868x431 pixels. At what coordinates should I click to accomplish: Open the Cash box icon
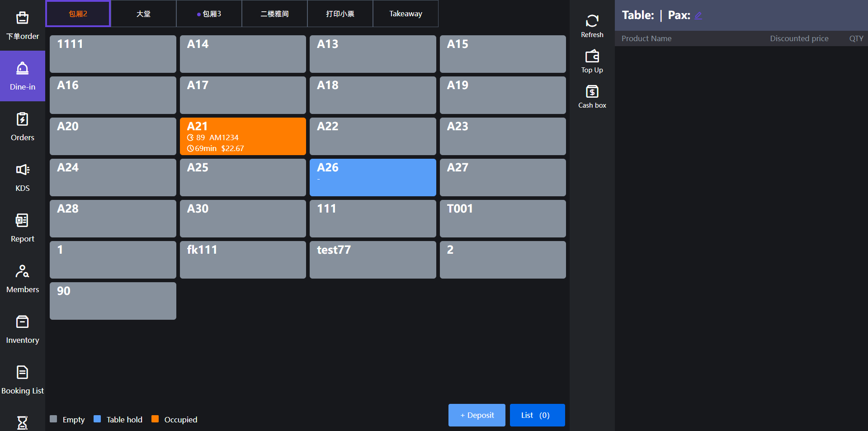pos(592,92)
